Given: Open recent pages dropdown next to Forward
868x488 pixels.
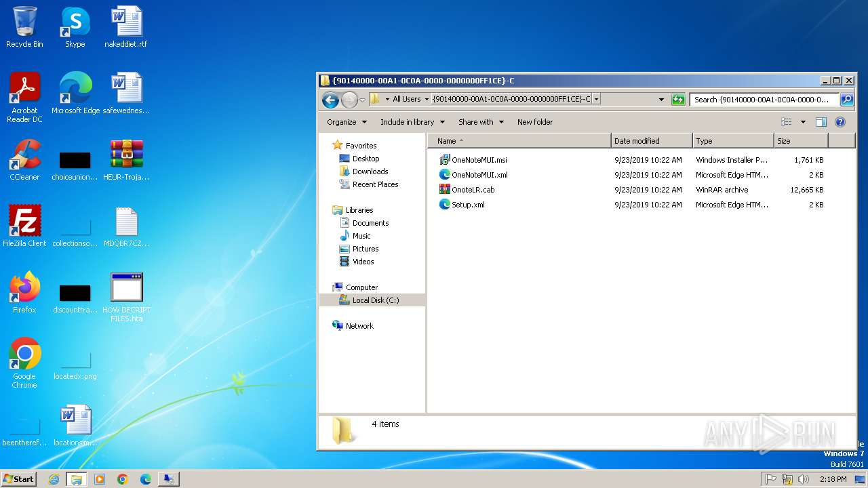Looking at the screenshot, I should 362,100.
